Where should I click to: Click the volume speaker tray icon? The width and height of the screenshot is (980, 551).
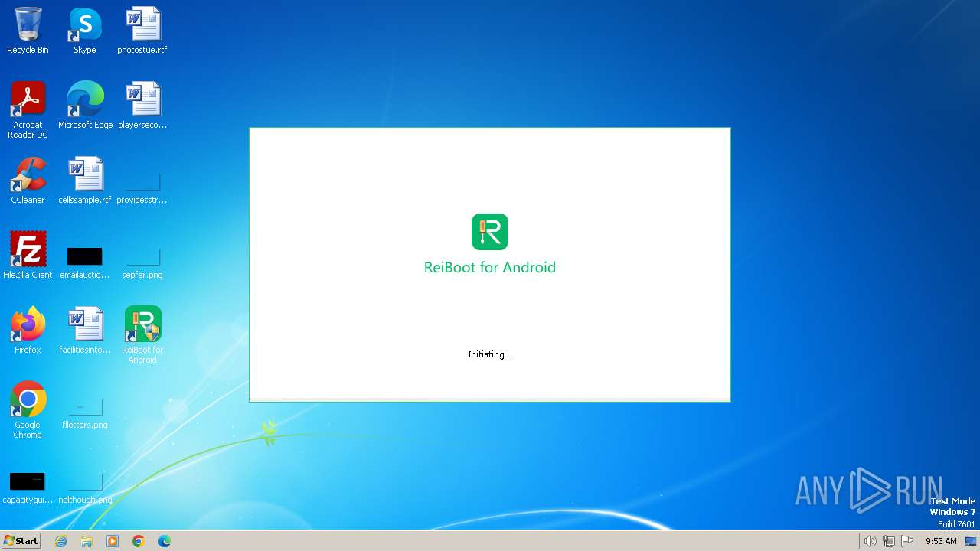[x=870, y=541]
